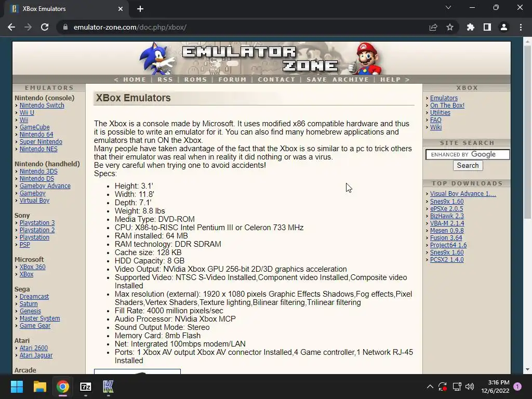Open RSS in site navigation
The width and height of the screenshot is (532, 399).
[x=165, y=79]
